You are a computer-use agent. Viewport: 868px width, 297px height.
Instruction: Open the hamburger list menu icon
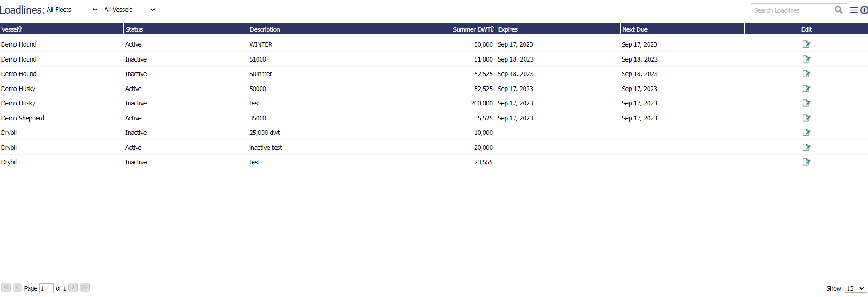(x=854, y=10)
